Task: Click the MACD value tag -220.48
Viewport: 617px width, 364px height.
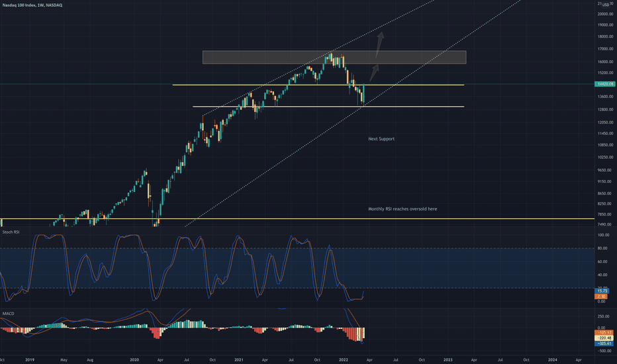Action: tap(604, 338)
